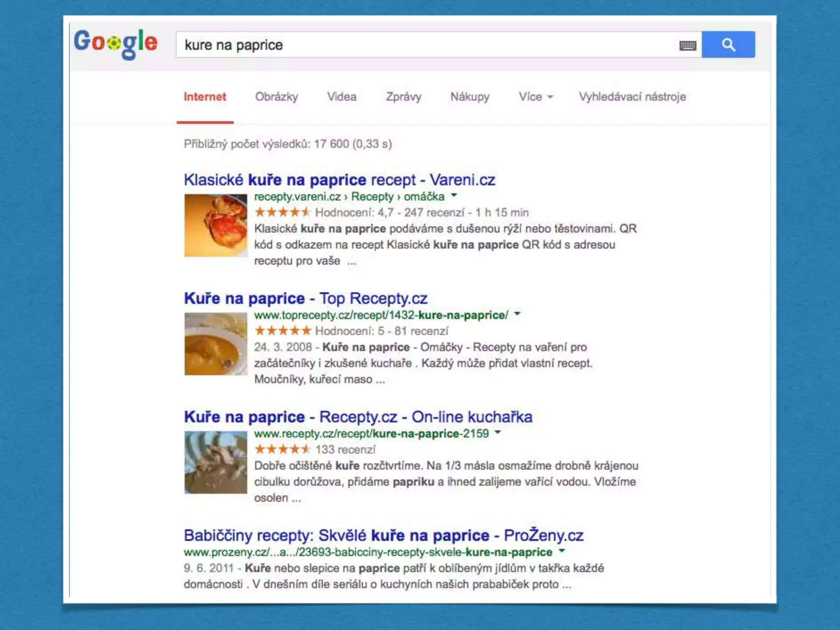Image resolution: width=840 pixels, height=630 pixels.
Task: Click the Google logo
Action: point(116,43)
